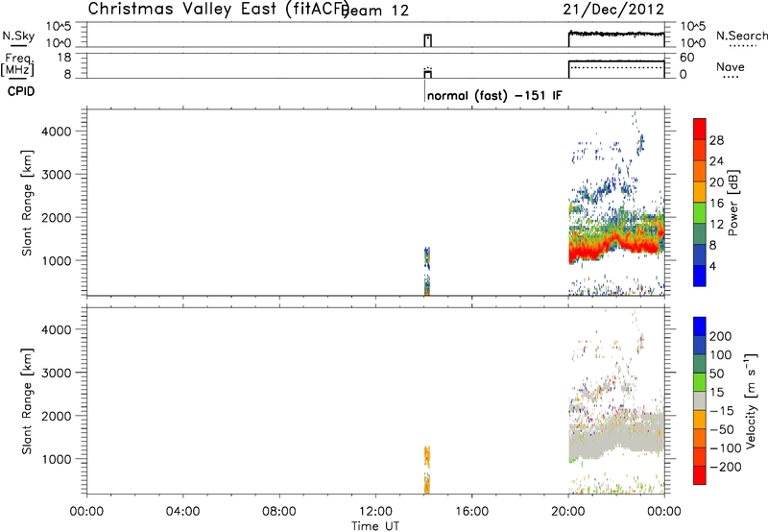Click the '200' value on the velocity colorbar

721,336
